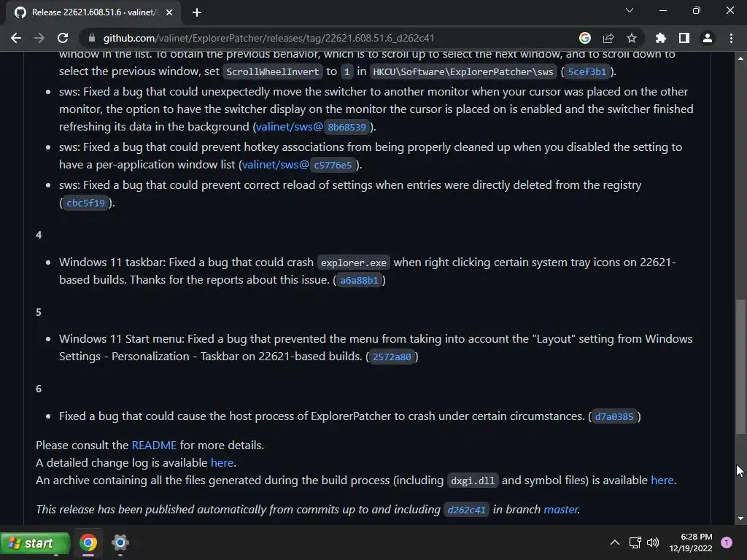747x560 pixels.
Task: Open Chrome three-dot menu
Action: (731, 38)
